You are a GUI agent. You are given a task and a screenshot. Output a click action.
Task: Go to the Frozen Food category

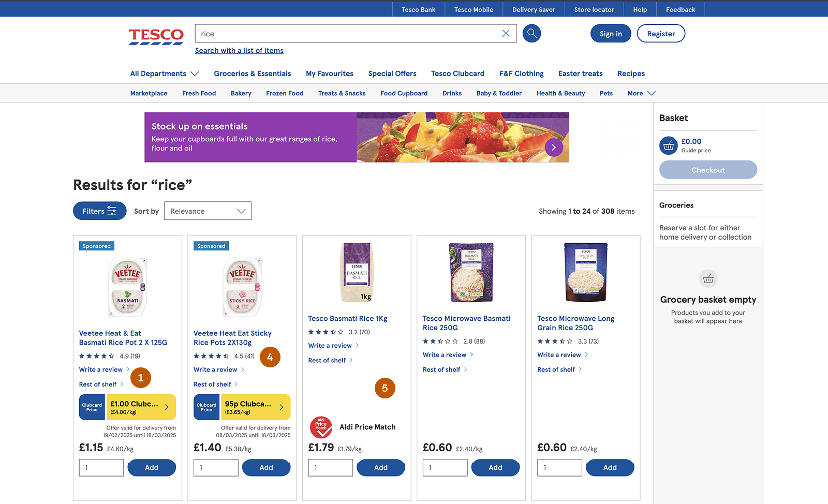click(285, 93)
